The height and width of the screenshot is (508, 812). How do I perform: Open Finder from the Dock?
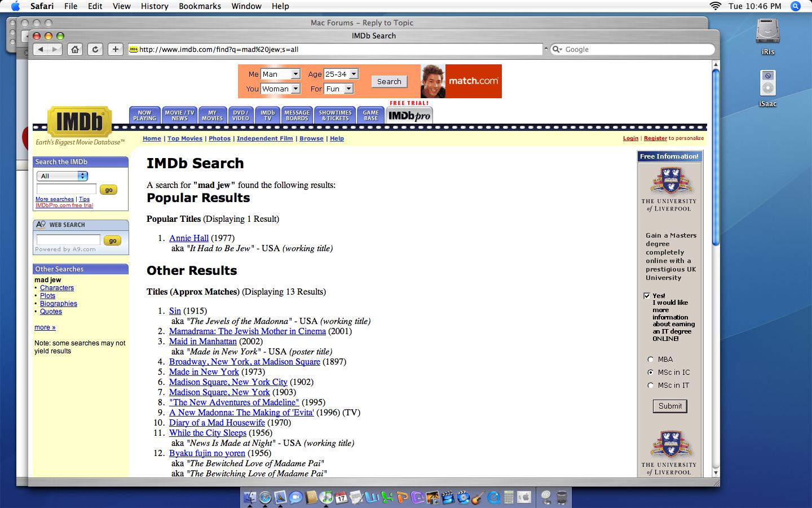[x=250, y=497]
